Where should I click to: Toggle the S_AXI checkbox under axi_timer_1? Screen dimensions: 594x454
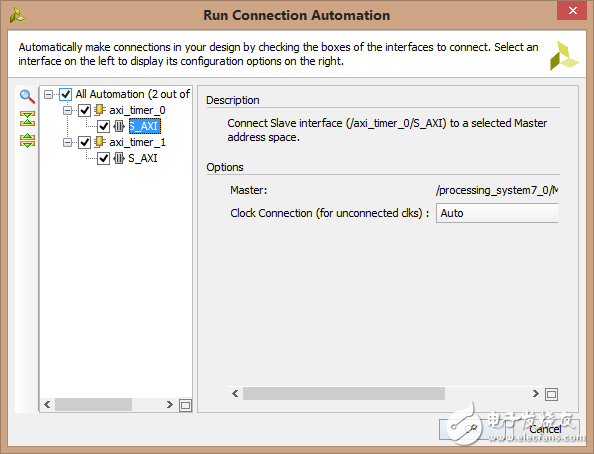[x=103, y=158]
